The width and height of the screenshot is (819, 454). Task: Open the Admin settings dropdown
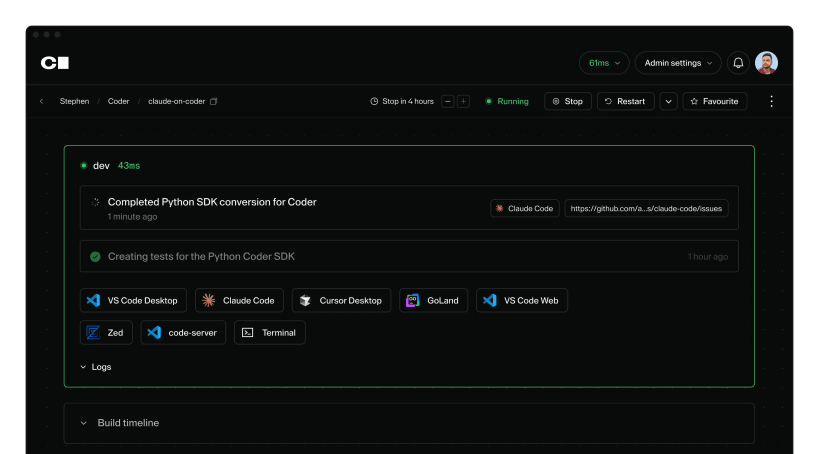[x=678, y=63]
